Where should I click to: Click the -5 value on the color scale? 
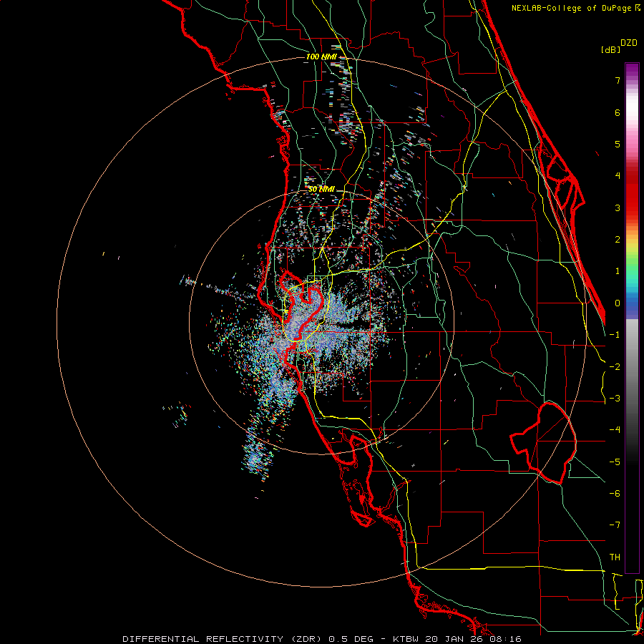pos(615,462)
